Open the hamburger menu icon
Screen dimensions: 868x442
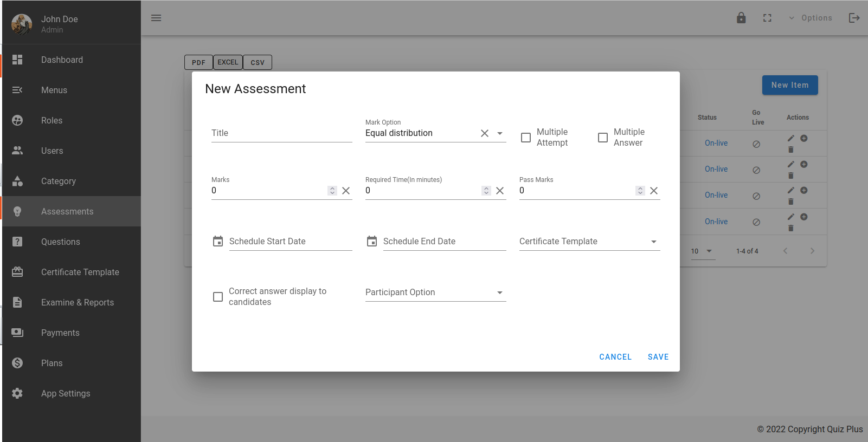pyautogui.click(x=156, y=18)
